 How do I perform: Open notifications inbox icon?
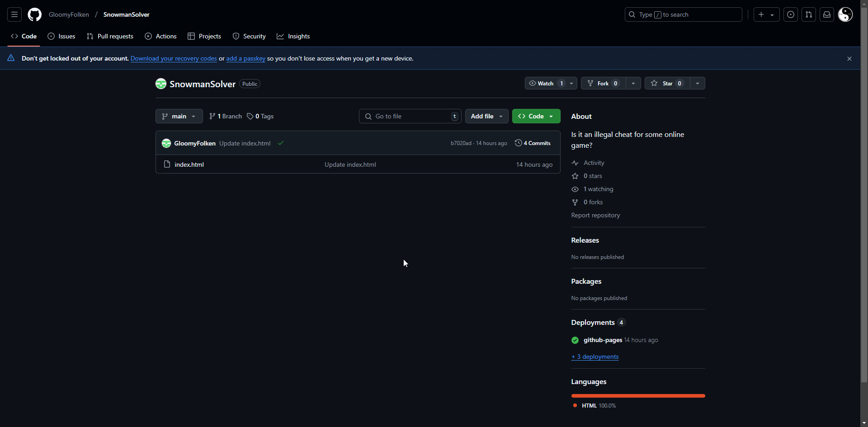tap(827, 14)
